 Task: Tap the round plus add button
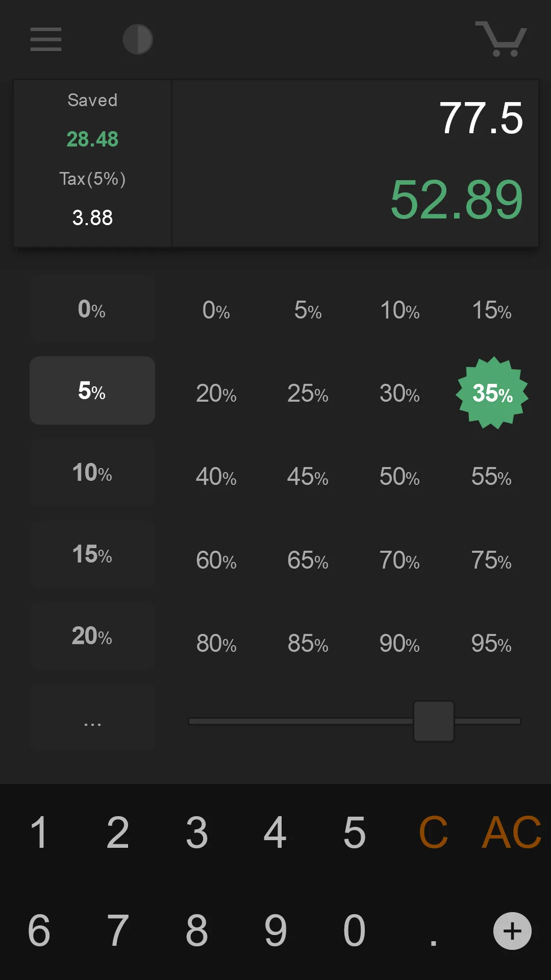coord(512,931)
